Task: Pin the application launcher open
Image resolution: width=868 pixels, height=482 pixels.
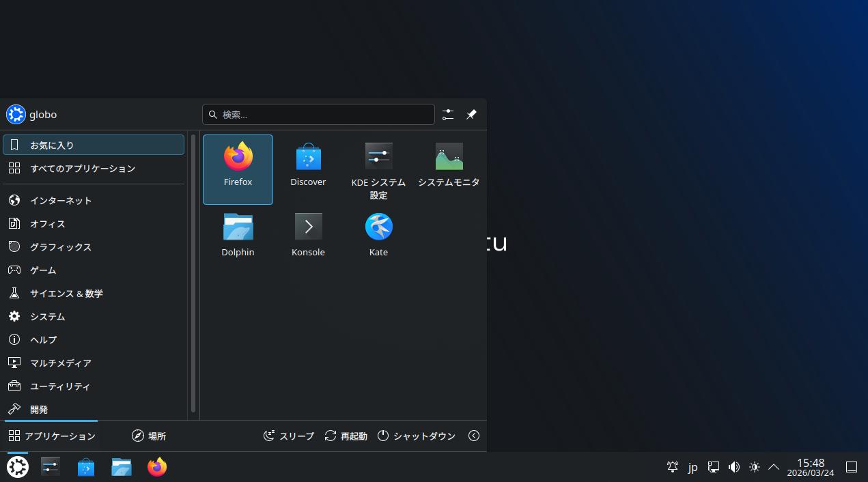Action: tap(471, 115)
